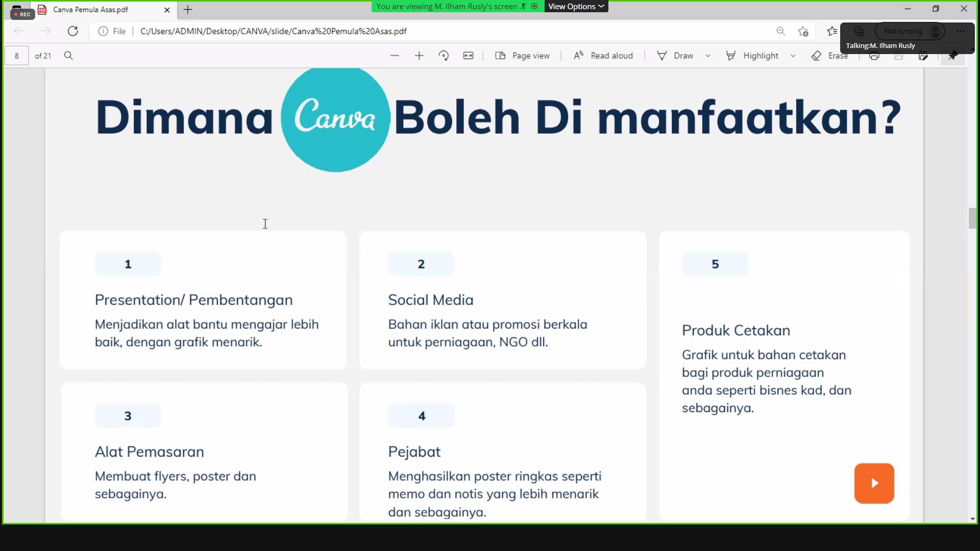Click the 'Pejabat' card heading
The height and width of the screenshot is (551, 980).
414,452
